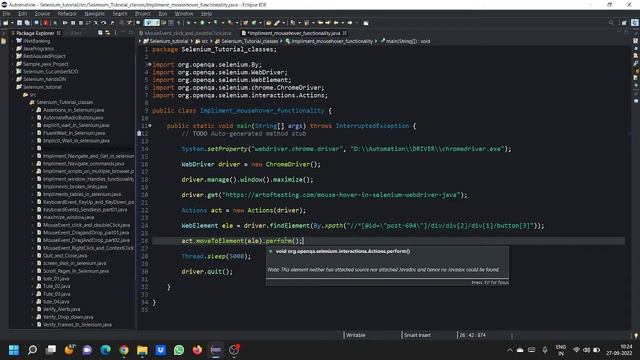Click the taskbar Search icon
This screenshot has height=360, width=640.
coord(32,350)
